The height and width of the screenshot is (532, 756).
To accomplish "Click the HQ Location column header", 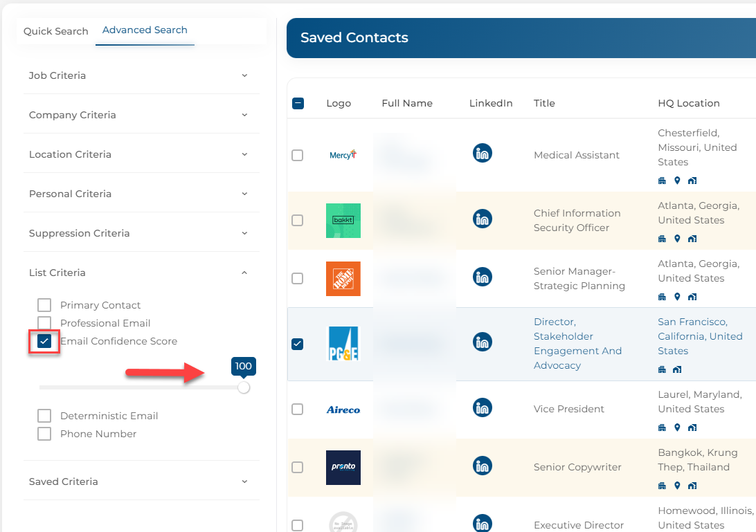I will pos(688,103).
